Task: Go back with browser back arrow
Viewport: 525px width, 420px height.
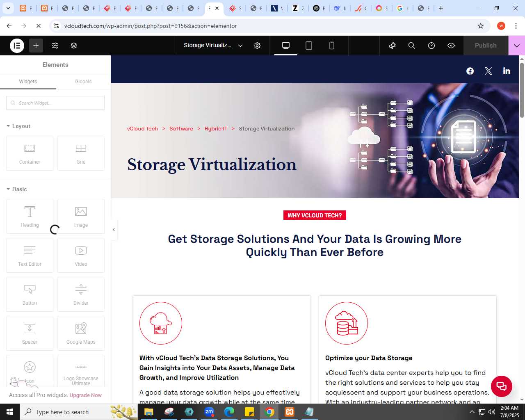Action: (x=9, y=26)
